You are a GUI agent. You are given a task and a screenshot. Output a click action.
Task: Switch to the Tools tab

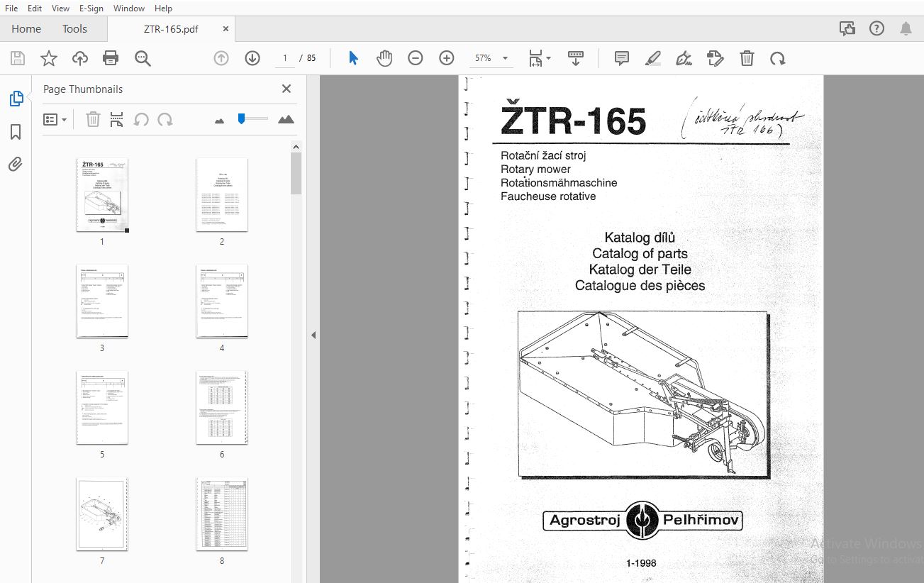(x=74, y=29)
